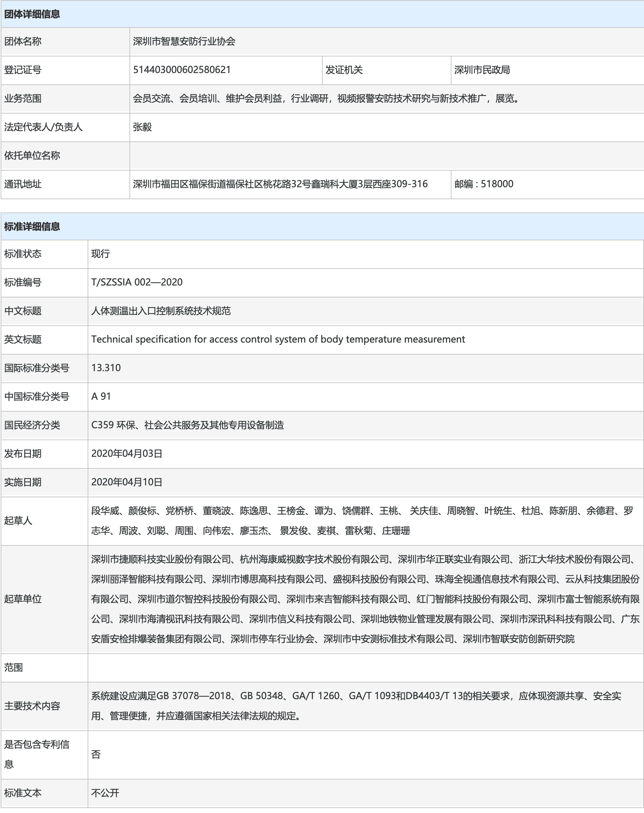Click the 不公开 standard text value

click(x=105, y=793)
